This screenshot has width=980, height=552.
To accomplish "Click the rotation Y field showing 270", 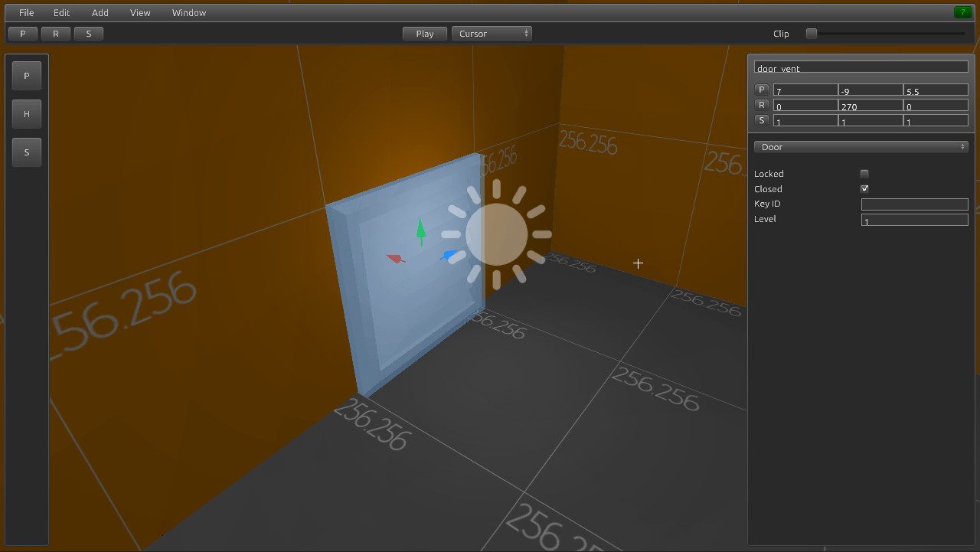I will [871, 106].
